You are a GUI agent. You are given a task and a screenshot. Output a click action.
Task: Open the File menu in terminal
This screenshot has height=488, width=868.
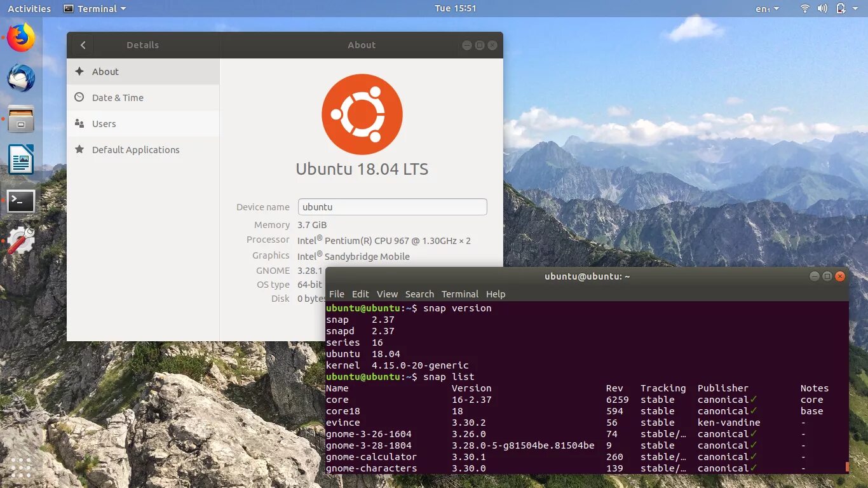click(337, 294)
